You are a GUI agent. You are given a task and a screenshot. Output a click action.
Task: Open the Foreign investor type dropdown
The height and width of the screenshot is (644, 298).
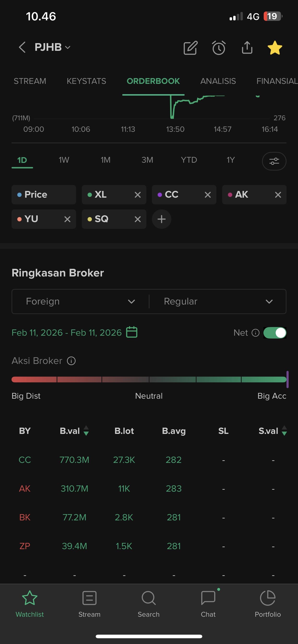tap(80, 301)
